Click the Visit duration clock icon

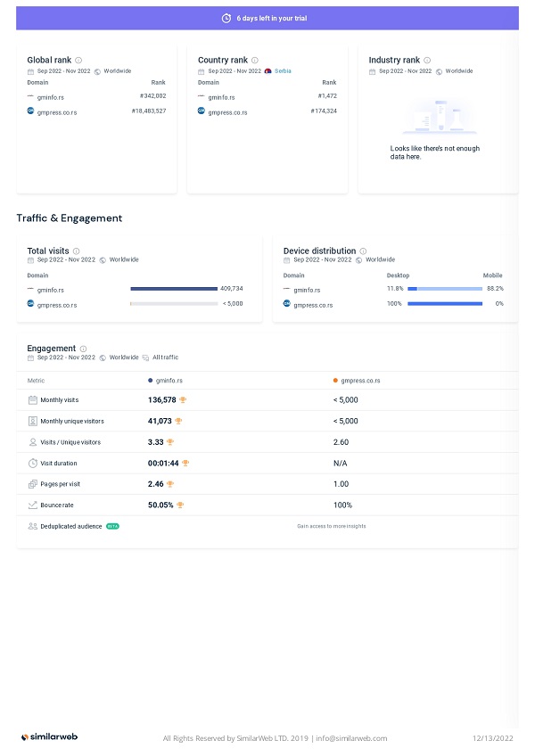click(33, 464)
